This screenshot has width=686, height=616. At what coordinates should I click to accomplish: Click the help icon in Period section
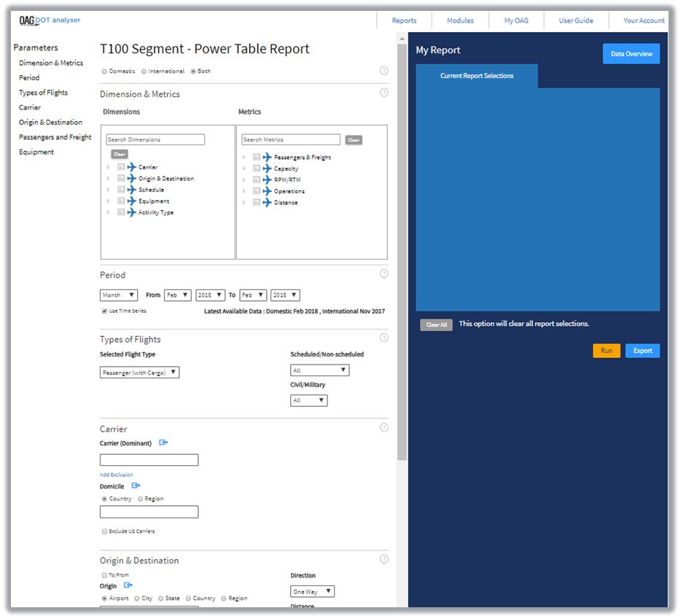click(x=383, y=274)
